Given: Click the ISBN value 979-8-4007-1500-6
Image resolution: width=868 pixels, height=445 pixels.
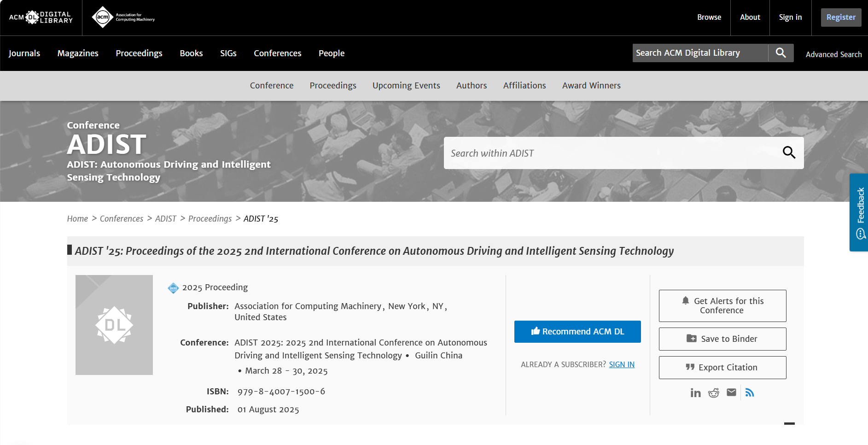Looking at the screenshot, I should click(x=281, y=392).
